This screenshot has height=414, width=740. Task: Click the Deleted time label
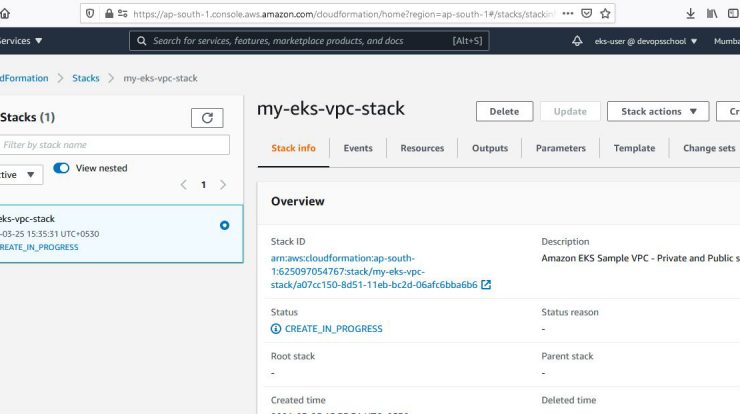click(x=568, y=400)
